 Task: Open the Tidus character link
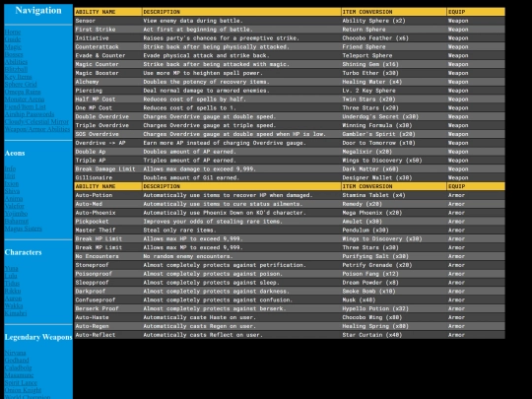(12, 284)
